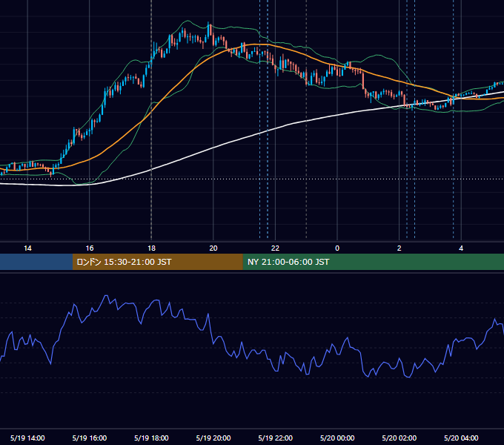Click the 5/19 22:00 date label
Viewport: 504px width, 445px height.
(x=276, y=438)
